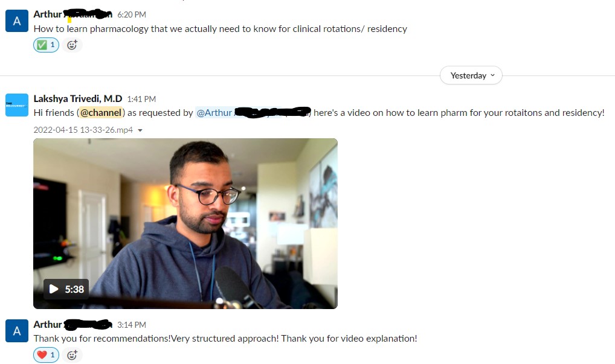Toggle the red heart reaction
Image resolution: width=615 pixels, height=364 pixels.
[x=47, y=355]
